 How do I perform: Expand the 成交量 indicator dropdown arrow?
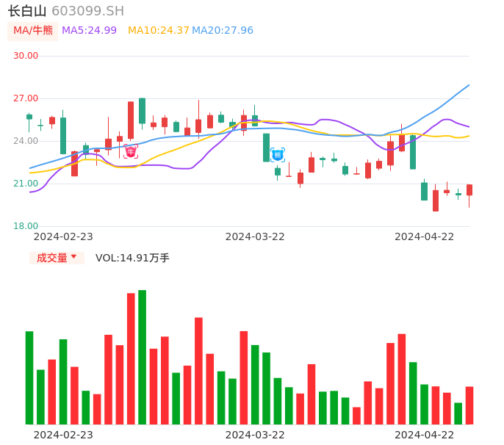point(73,257)
